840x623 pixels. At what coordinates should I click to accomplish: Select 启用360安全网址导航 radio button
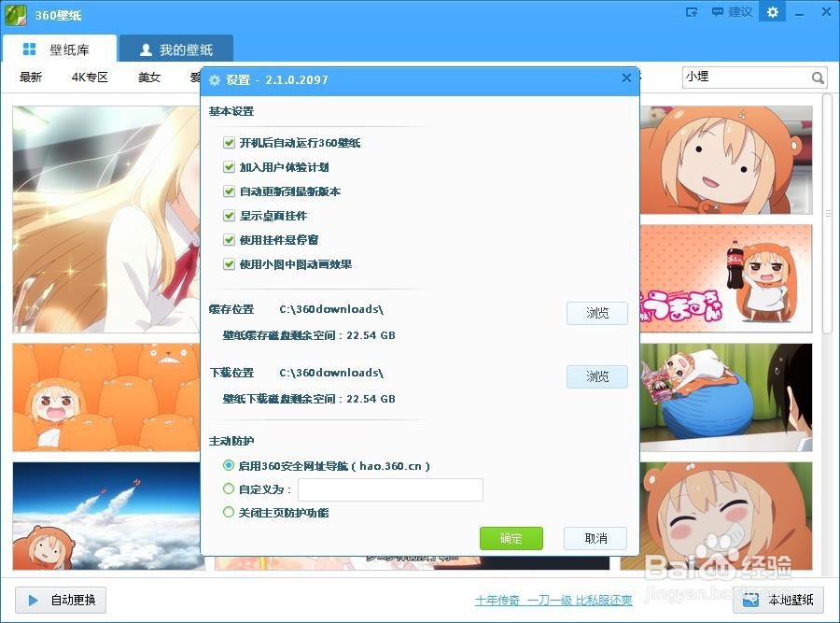(229, 465)
